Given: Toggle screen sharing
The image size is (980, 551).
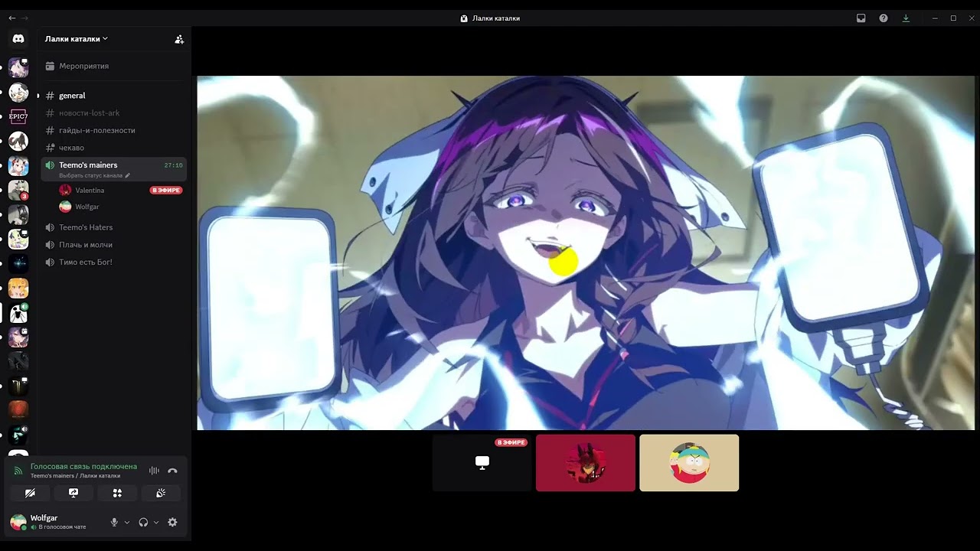Looking at the screenshot, I should click(73, 493).
